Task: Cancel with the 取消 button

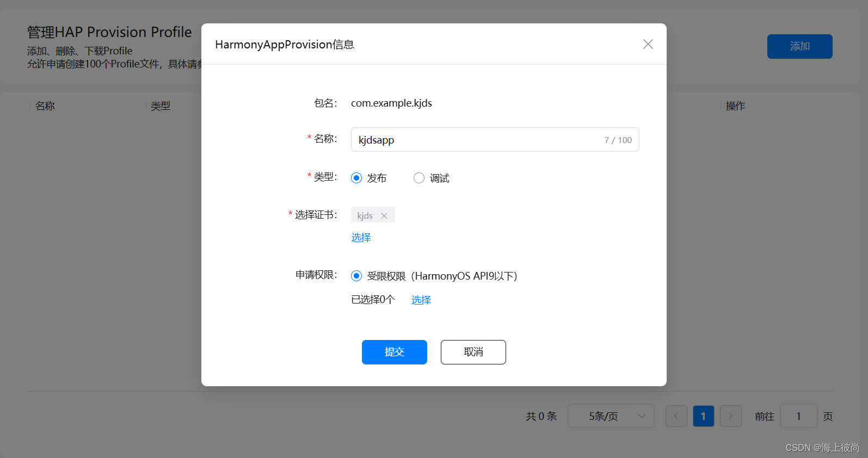Action: [x=473, y=352]
